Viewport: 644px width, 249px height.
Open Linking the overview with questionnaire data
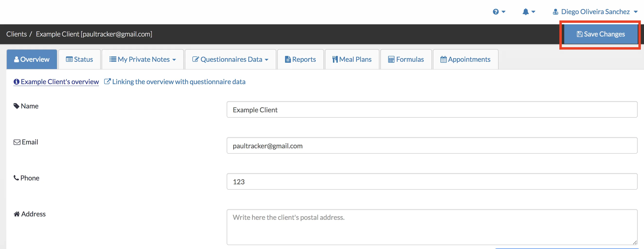pyautogui.click(x=179, y=82)
